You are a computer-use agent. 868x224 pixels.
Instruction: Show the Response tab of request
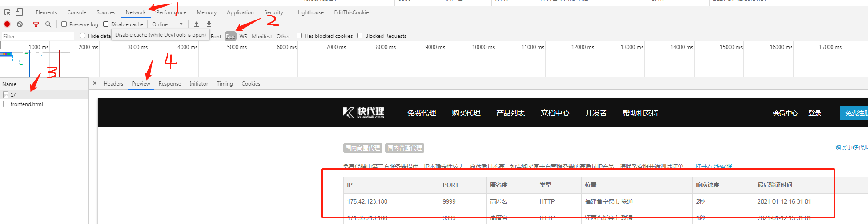(x=170, y=84)
